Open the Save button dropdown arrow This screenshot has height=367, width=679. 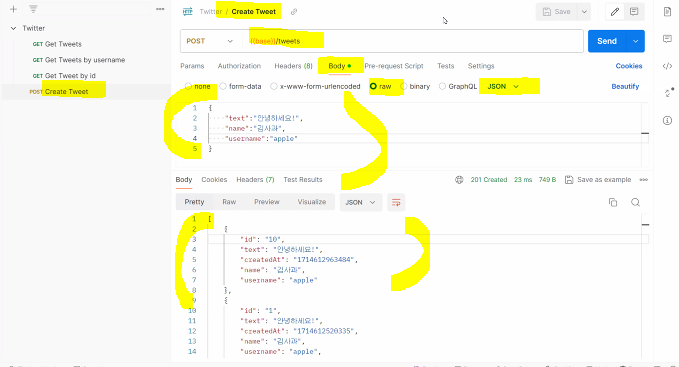[584, 12]
